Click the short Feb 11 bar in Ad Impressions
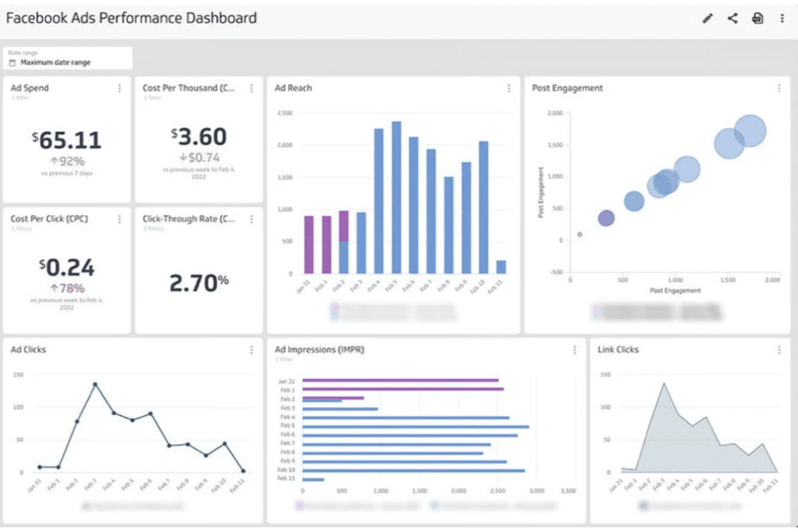This screenshot has height=532, width=798. tap(313, 480)
